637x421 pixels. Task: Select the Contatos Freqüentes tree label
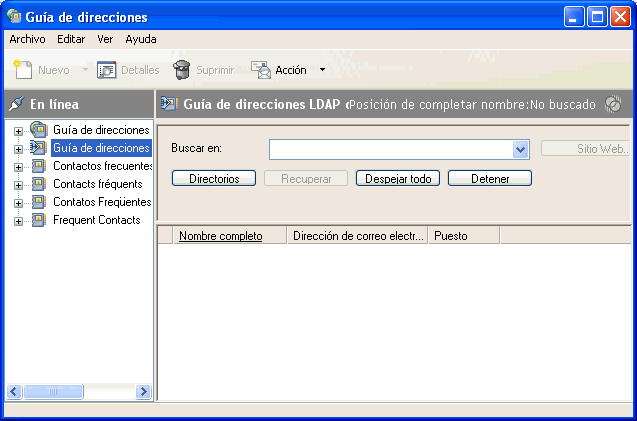102,202
